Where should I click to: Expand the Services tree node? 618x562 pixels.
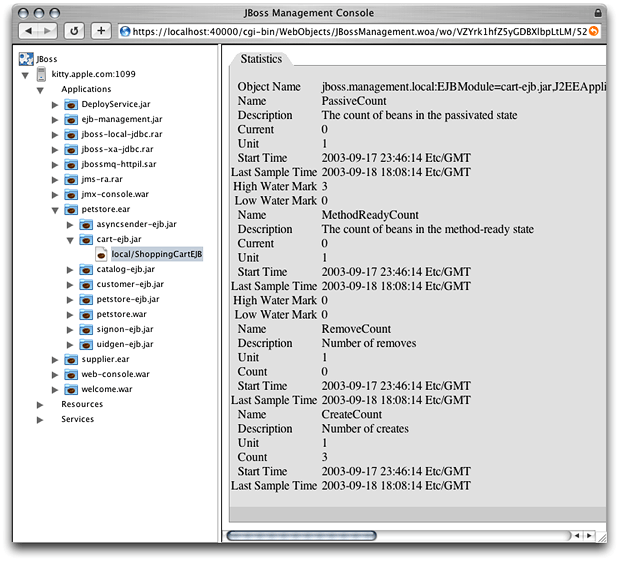coord(40,419)
